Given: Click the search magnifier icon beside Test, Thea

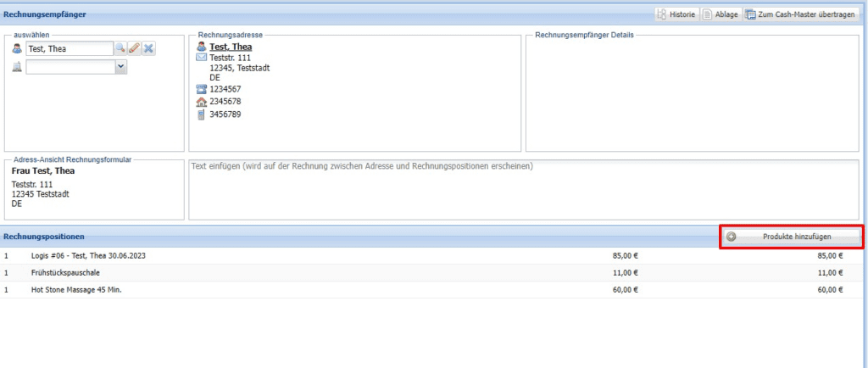Looking at the screenshot, I should 120,49.
